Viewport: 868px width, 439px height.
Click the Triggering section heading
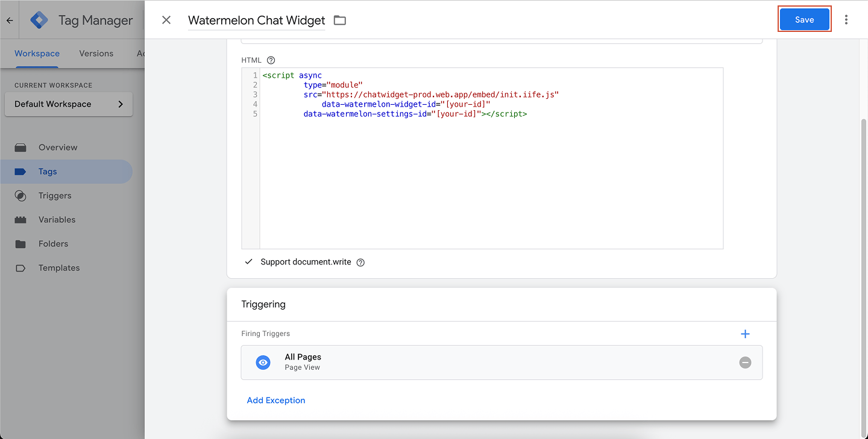(263, 304)
